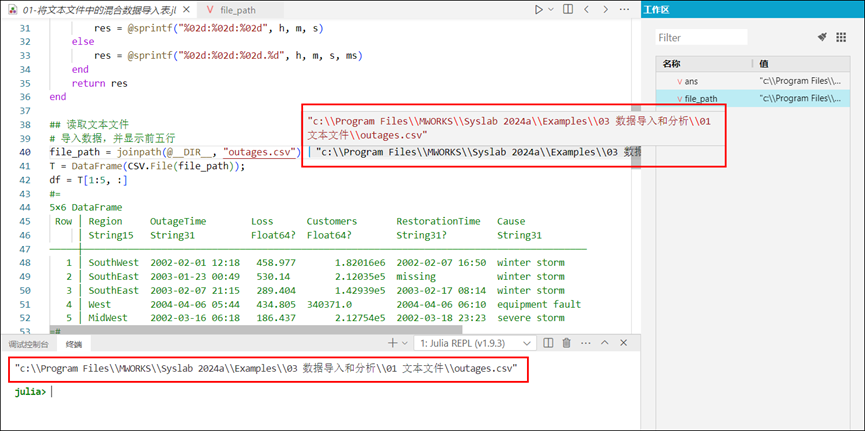Image resolution: width=865 pixels, height=431 pixels.
Task: Kill terminal with trash icon
Action: tap(566, 343)
